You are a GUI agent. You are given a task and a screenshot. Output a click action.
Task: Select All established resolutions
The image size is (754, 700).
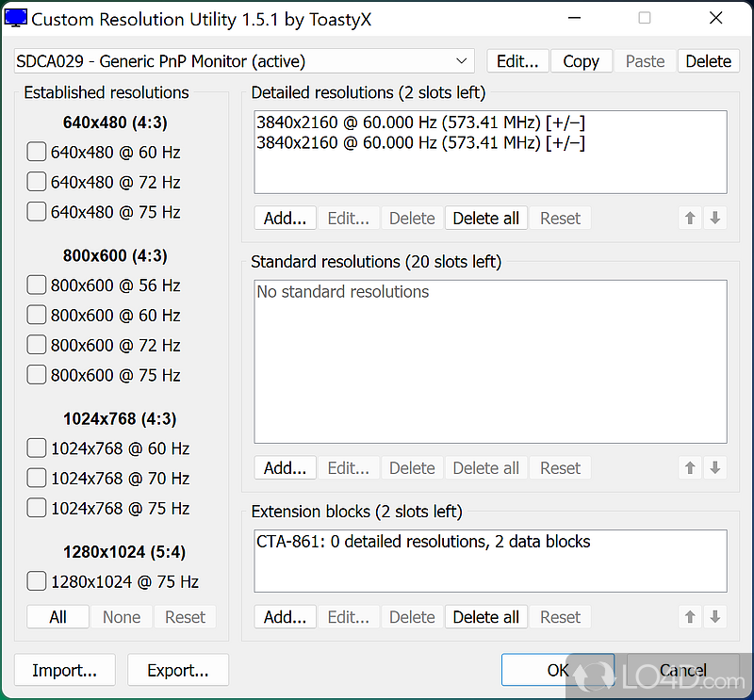[x=57, y=616]
